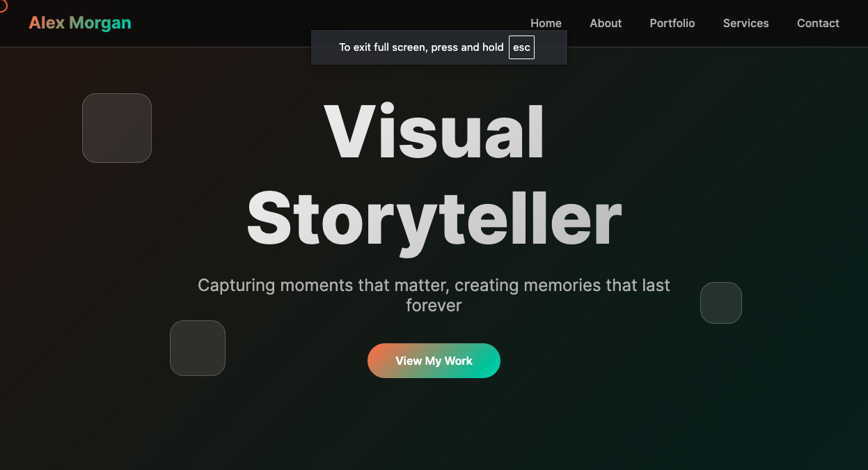Click the floating square left of View My Work

(x=198, y=348)
